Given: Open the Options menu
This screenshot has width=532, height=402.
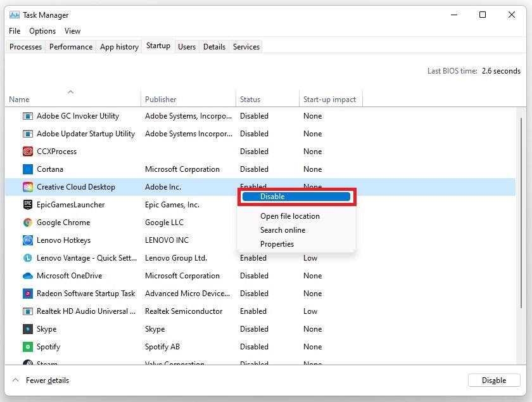Looking at the screenshot, I should pos(42,31).
